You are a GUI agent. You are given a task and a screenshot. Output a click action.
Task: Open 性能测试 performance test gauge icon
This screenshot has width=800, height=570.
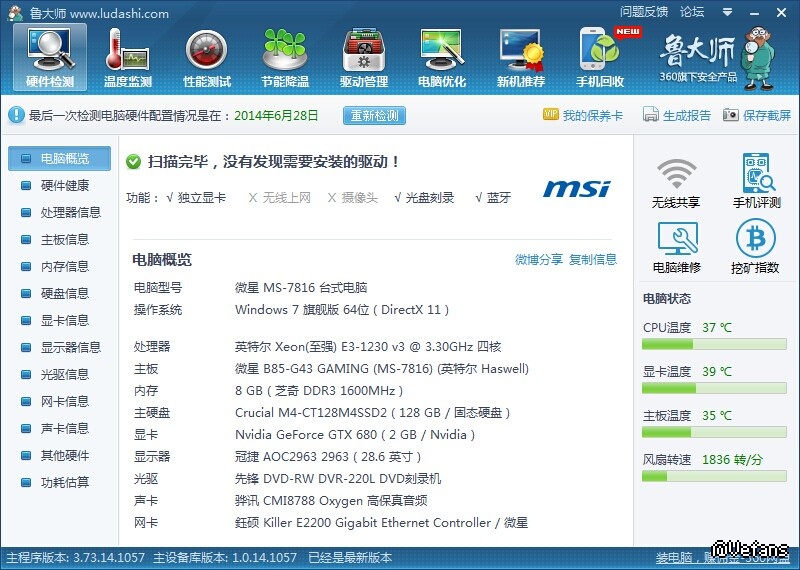(206, 48)
